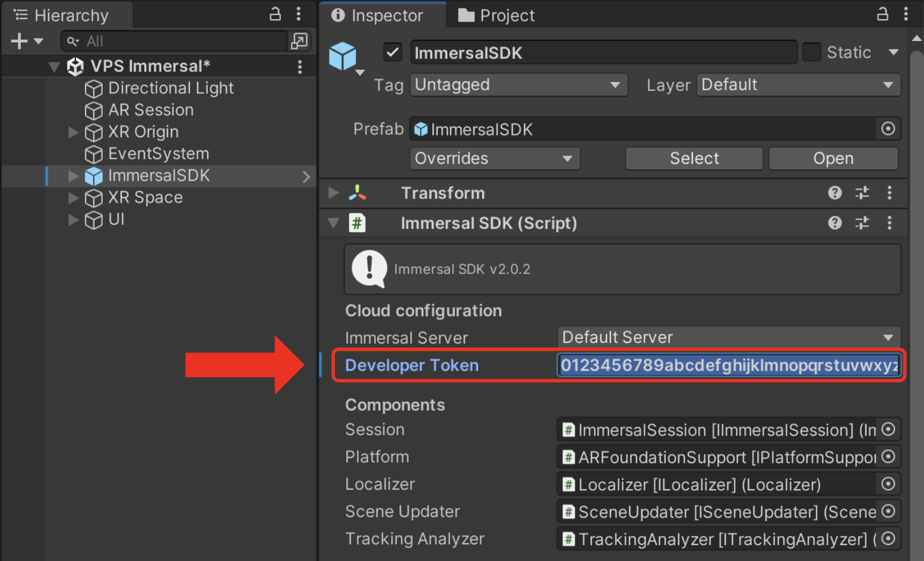Viewport: 924px width, 561px height.
Task: Expand the XR Origin object
Action: coord(74,132)
